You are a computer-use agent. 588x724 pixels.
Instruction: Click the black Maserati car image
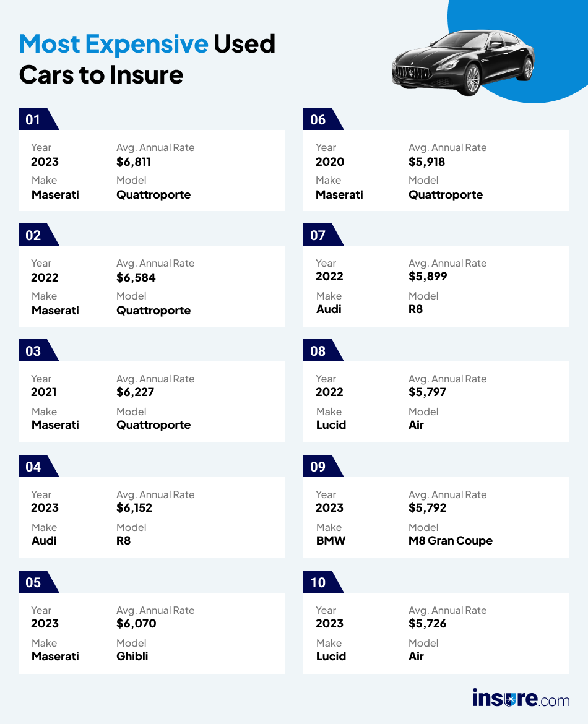pos(463,62)
